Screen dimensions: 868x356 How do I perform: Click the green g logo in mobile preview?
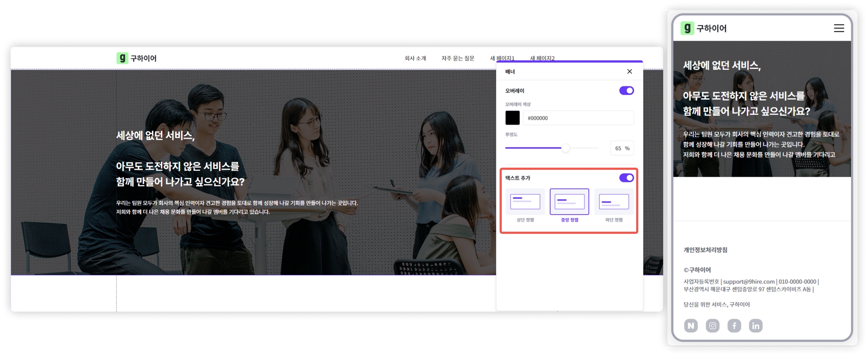point(687,28)
